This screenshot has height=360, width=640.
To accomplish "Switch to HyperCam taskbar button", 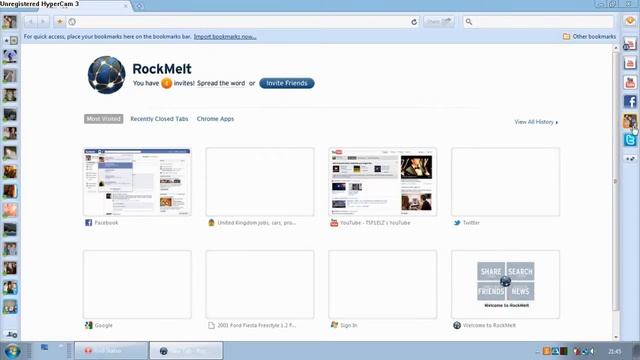I will pos(111,351).
